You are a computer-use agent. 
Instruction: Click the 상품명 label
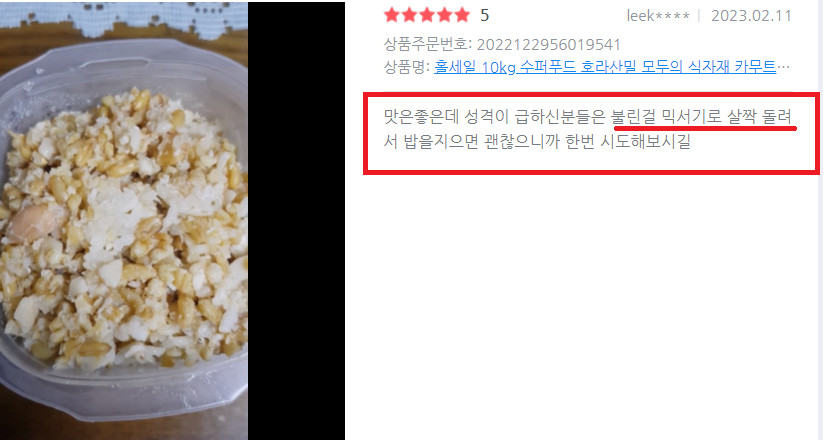(x=407, y=67)
